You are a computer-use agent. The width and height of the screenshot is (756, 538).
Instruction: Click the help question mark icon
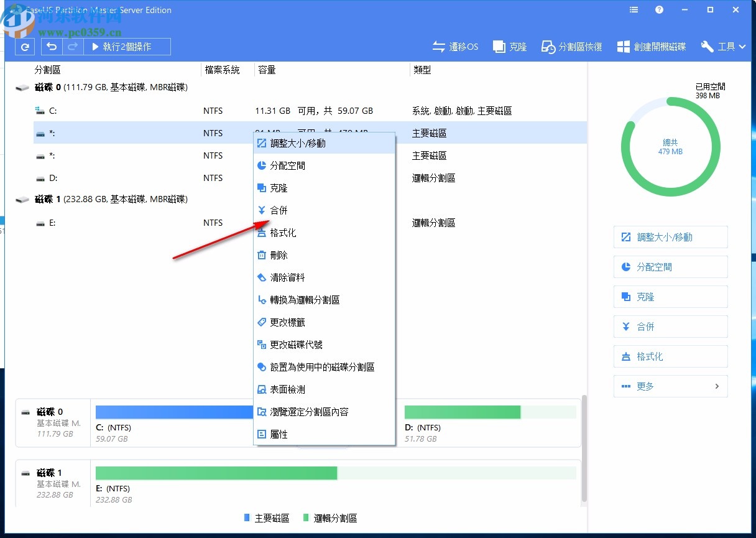click(659, 9)
